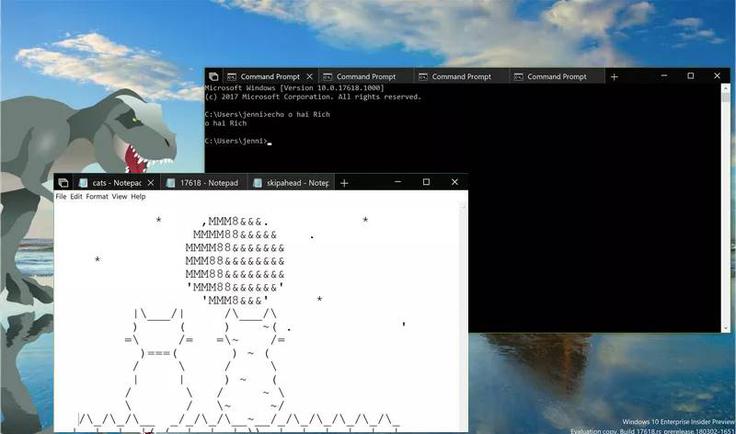Click the notepad icon on skipahead tab
This screenshot has width=736, height=434.
click(257, 183)
